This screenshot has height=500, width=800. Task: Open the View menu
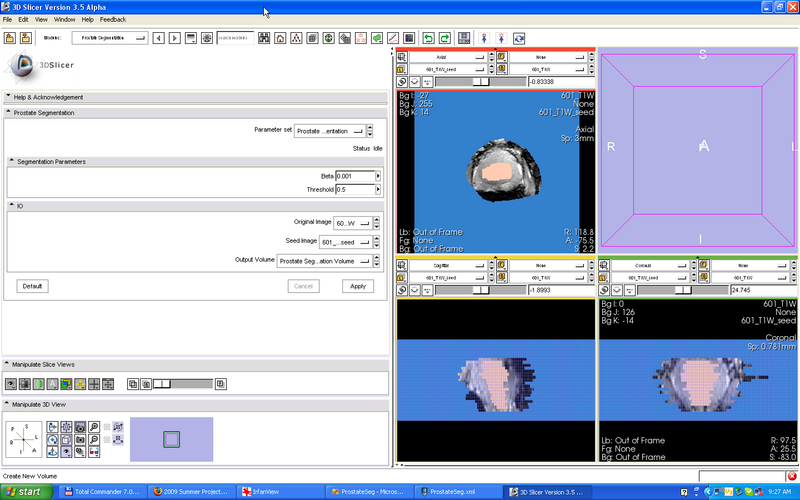tap(41, 19)
